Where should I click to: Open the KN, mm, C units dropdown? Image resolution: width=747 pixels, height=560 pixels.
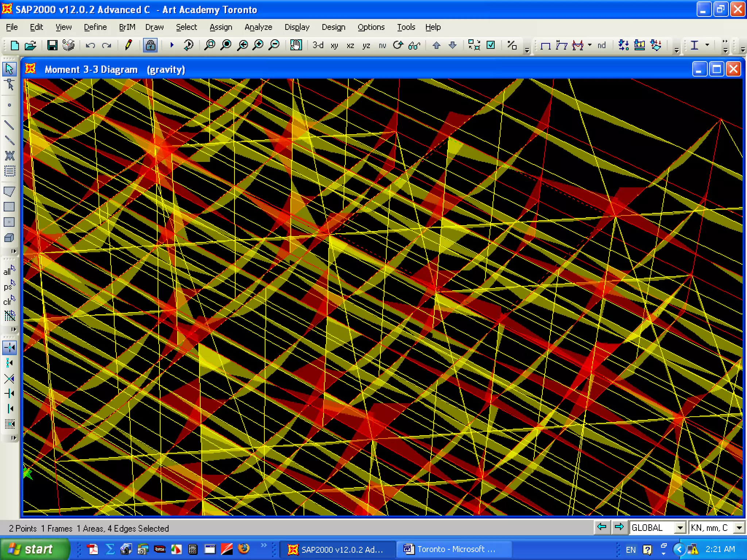click(x=739, y=528)
